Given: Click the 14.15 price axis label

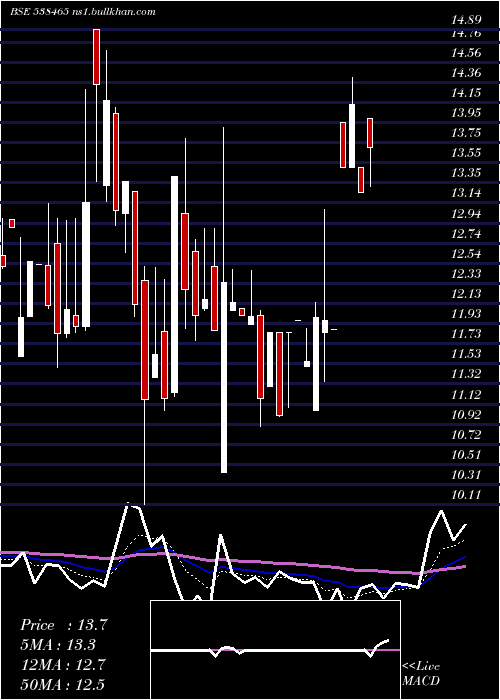Looking at the screenshot, I should click(466, 93).
